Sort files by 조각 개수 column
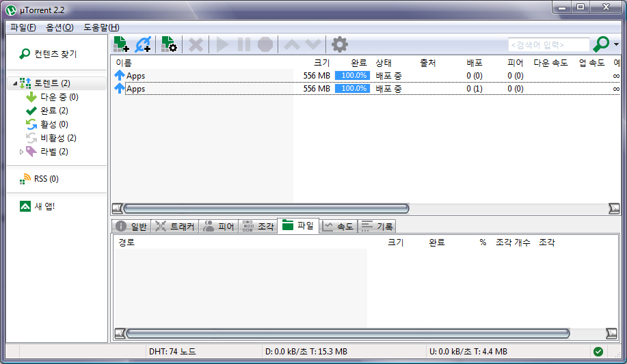The width and height of the screenshot is (627, 364). pos(513,242)
